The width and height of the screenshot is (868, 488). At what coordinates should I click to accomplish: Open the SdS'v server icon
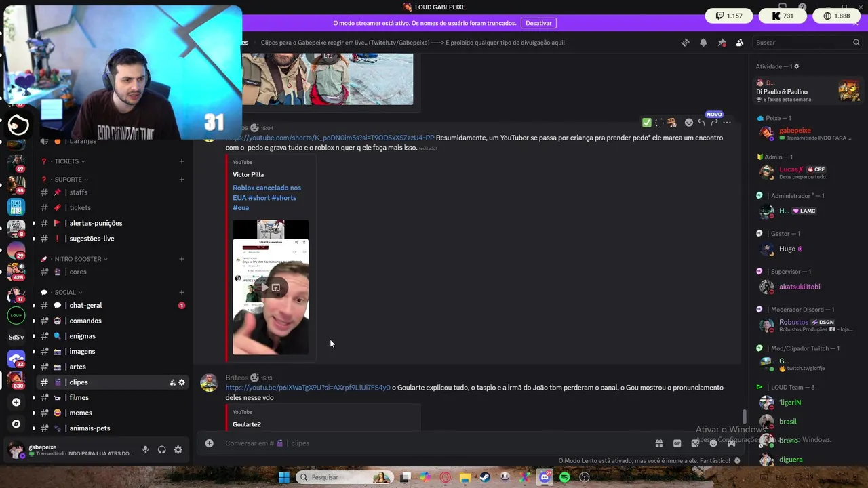tap(16, 337)
